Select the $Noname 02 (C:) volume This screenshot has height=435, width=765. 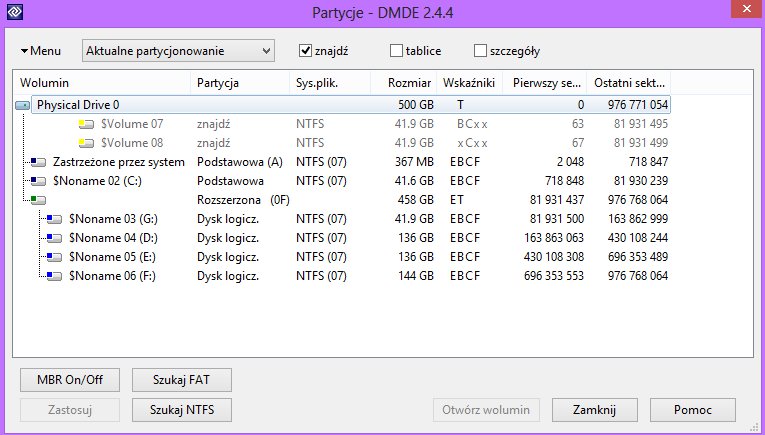coord(97,181)
